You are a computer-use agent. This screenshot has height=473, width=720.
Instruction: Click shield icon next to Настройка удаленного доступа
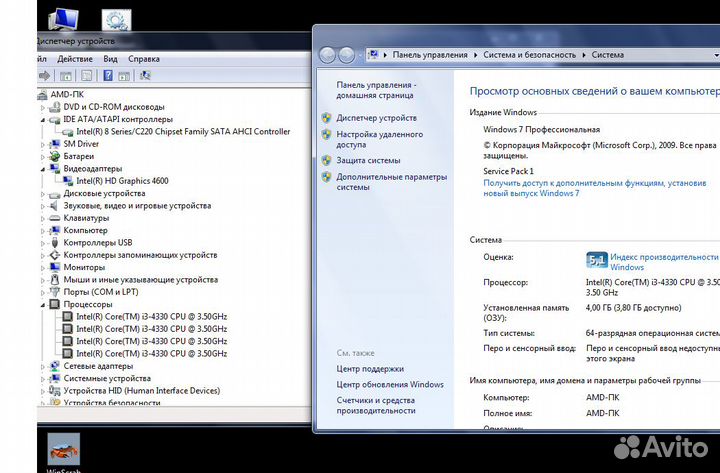click(x=326, y=134)
